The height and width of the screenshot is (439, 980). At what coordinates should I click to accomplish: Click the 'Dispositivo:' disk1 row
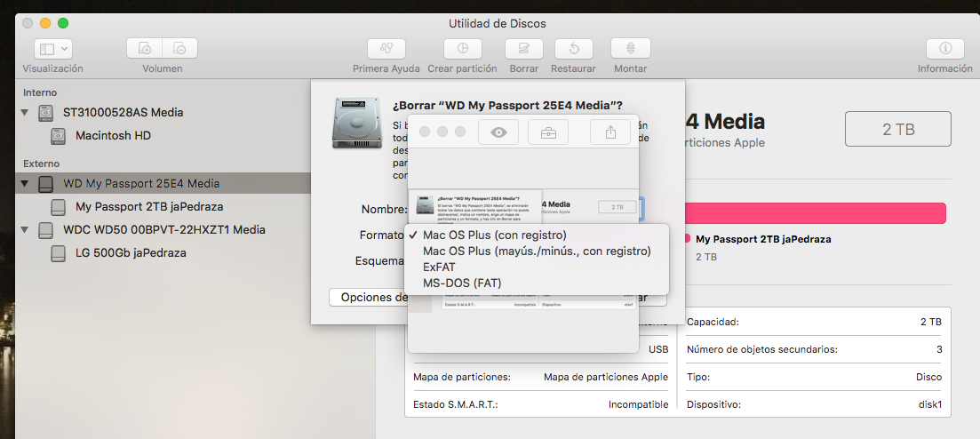click(814, 404)
